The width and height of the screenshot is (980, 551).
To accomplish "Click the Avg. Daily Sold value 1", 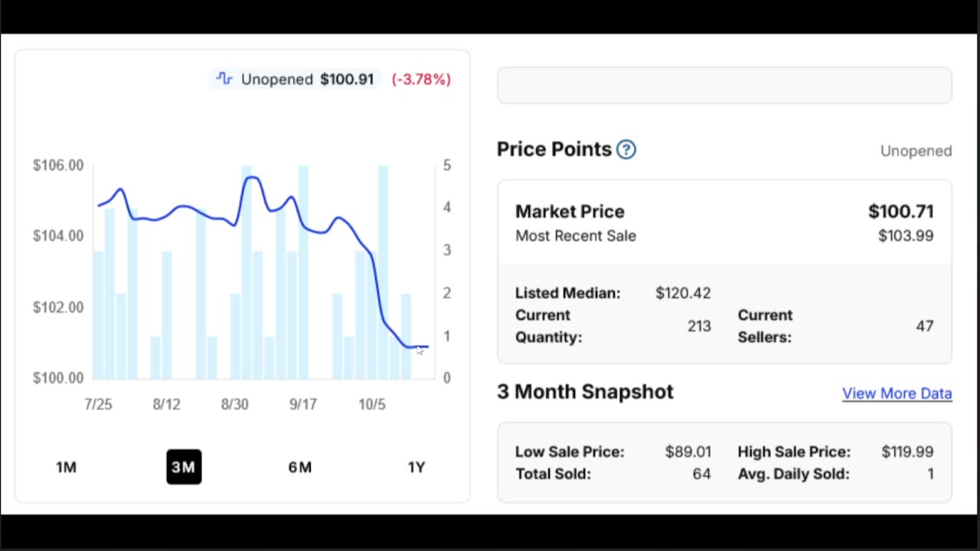I will pos(930,474).
